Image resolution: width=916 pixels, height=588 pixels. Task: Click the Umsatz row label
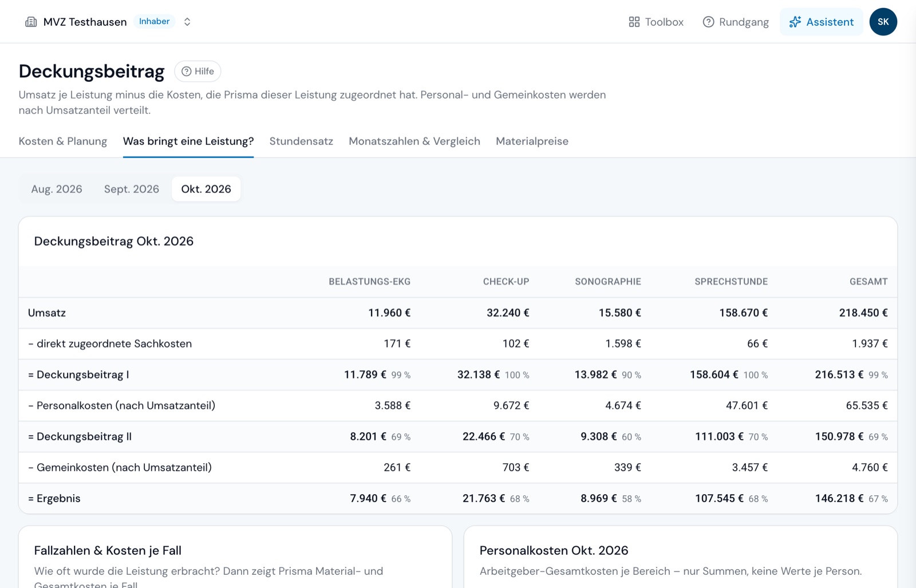47,313
